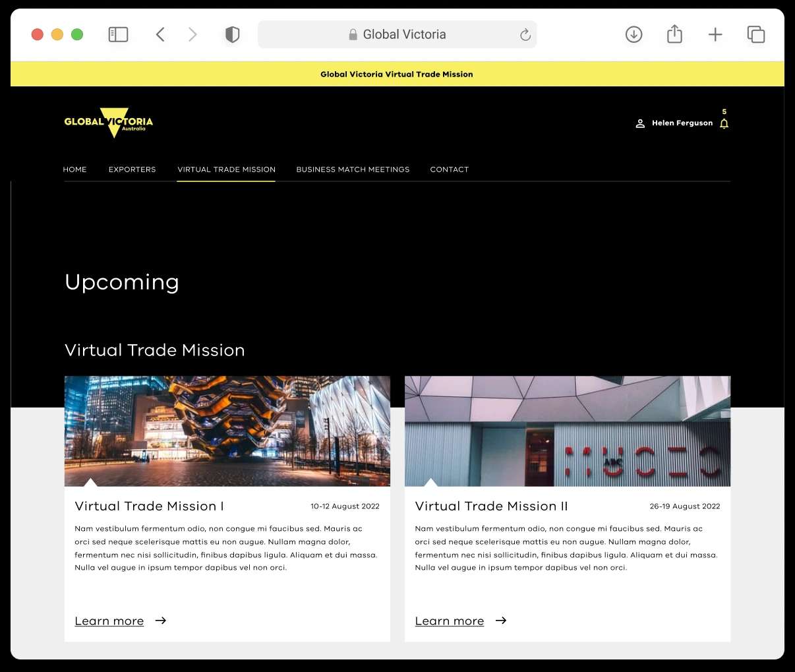Go back with the left chevron
The image size is (795, 672).
[x=160, y=34]
